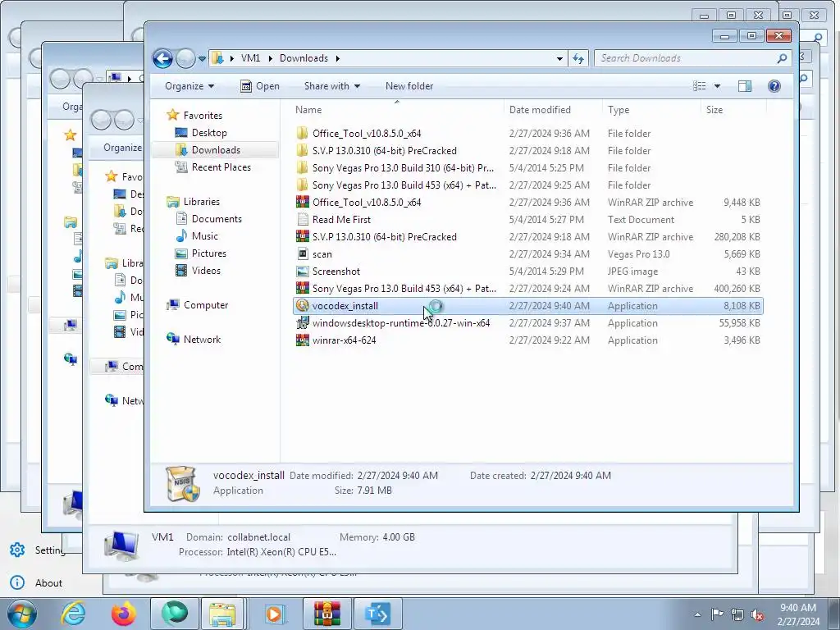Screen dimensions: 840x630
Task: Click the muted volume tray icon
Action: tap(757, 614)
